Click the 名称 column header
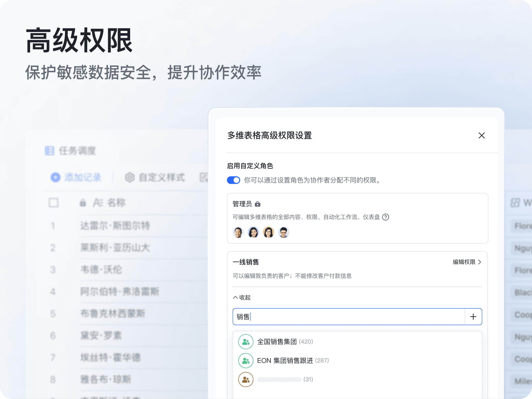The height and width of the screenshot is (399, 532). [116, 203]
